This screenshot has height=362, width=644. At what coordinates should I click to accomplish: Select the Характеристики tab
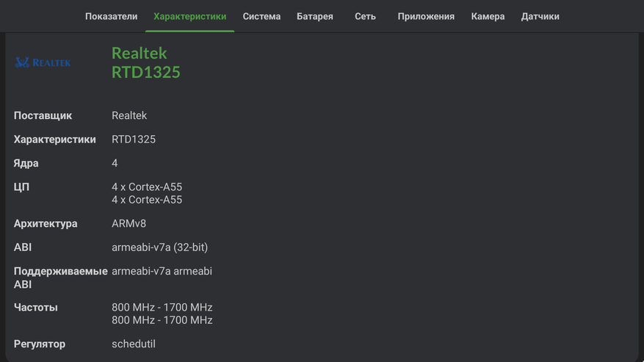(x=189, y=16)
